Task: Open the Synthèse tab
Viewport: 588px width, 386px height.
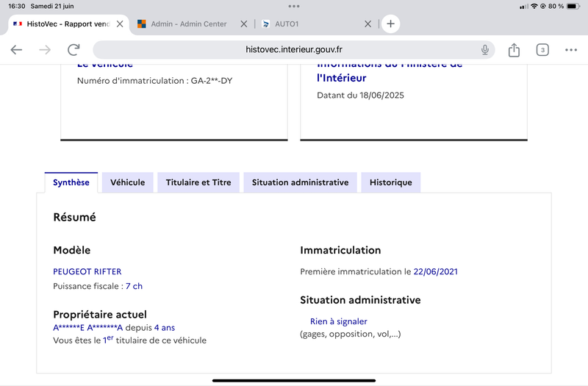Action: click(71, 182)
